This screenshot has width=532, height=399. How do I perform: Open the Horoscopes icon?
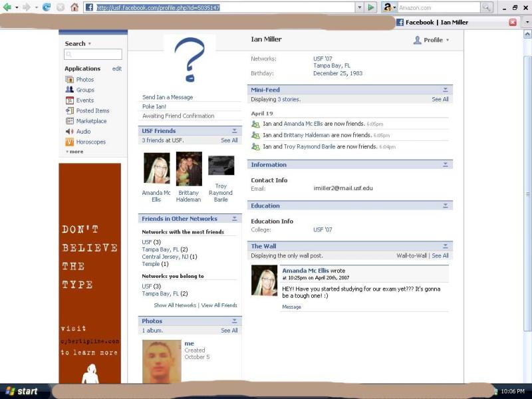pos(70,142)
